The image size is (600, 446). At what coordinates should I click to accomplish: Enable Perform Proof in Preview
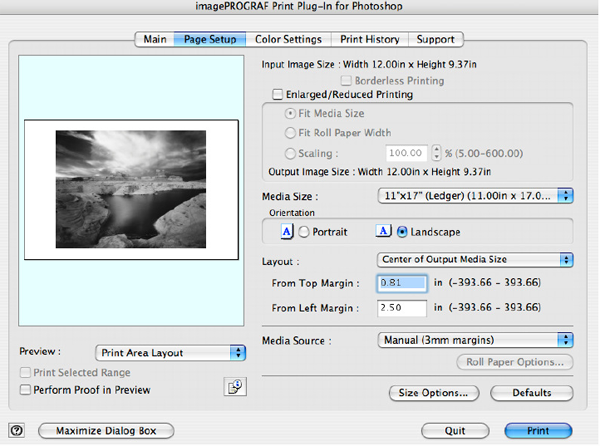25,390
